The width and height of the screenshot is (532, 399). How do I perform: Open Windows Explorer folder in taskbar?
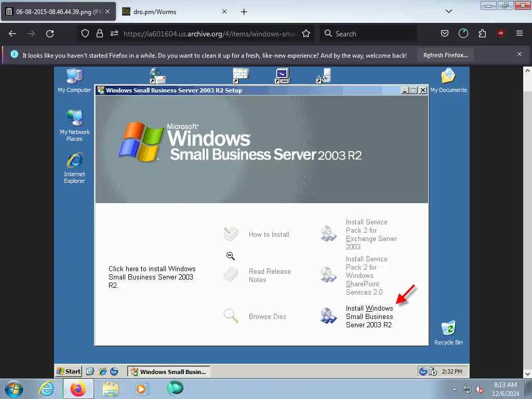click(111, 389)
